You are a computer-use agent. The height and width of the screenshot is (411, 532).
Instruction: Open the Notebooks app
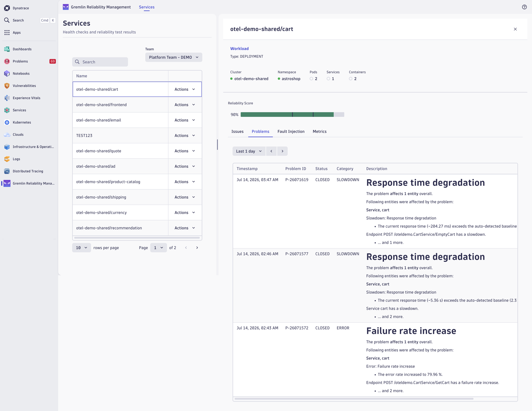point(29,73)
